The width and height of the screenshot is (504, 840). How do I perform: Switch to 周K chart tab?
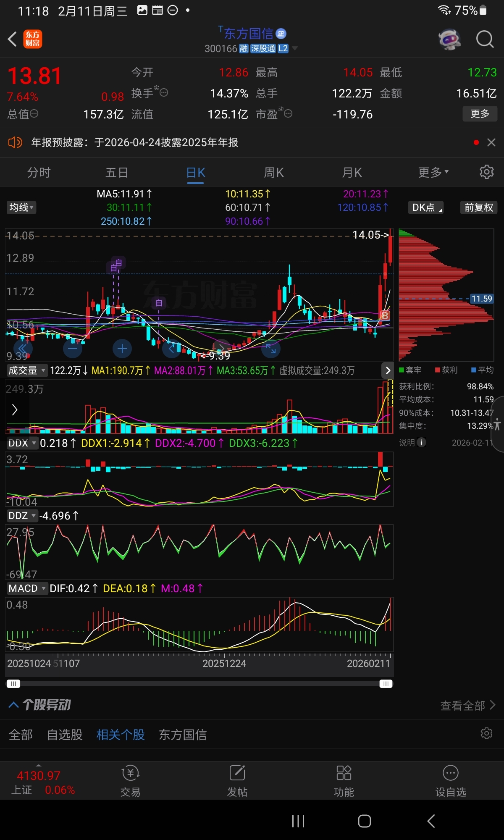(274, 173)
